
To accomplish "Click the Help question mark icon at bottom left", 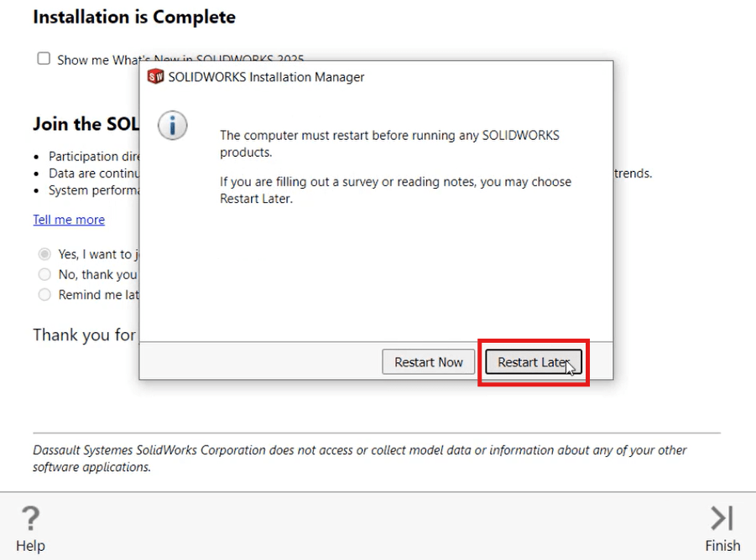I will (30, 517).
